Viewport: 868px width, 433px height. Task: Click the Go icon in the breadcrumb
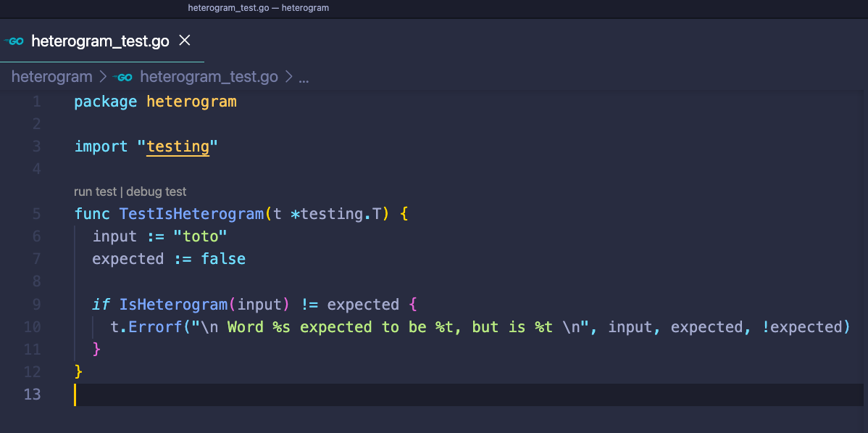coord(122,77)
